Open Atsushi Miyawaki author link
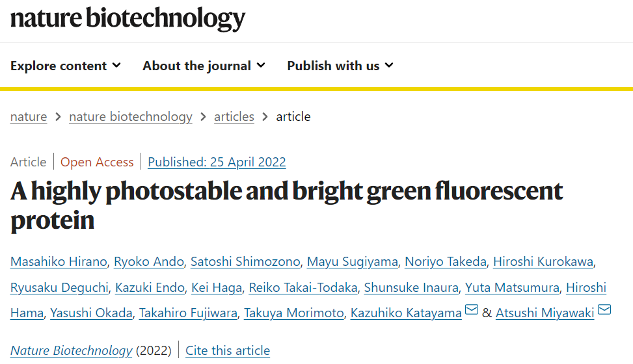This screenshot has width=633, height=364. 545,313
